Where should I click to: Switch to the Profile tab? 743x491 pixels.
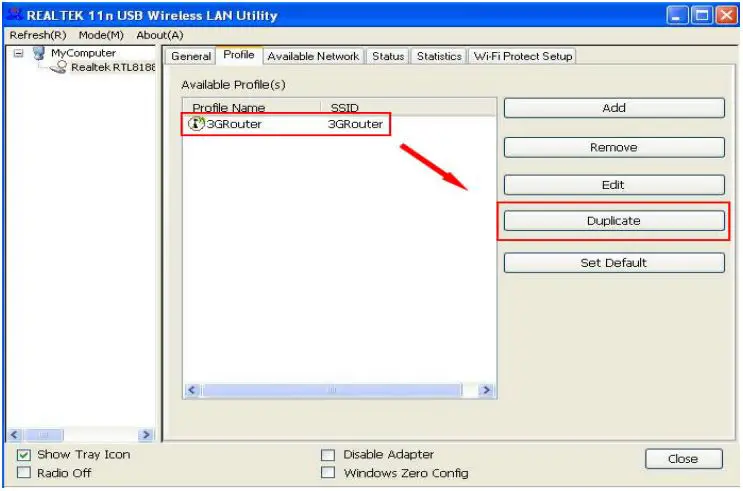239,55
